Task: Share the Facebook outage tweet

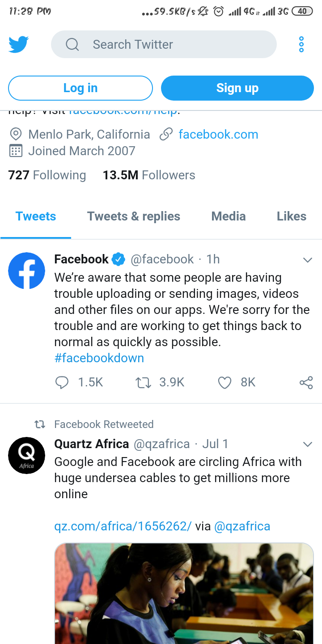Action: coord(306,382)
